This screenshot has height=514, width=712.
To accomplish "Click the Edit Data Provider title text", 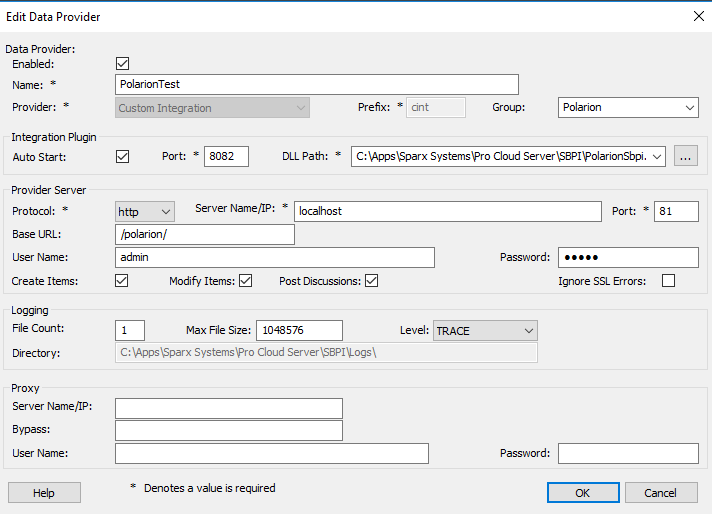I will tap(53, 17).
